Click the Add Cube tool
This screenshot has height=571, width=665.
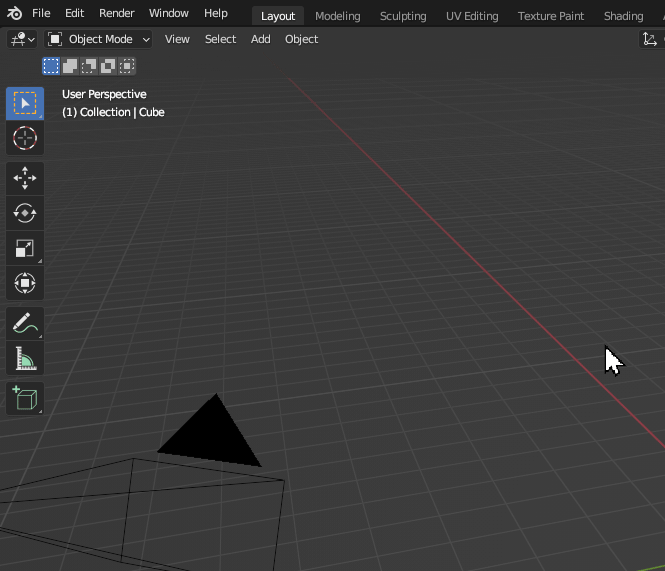(25, 398)
